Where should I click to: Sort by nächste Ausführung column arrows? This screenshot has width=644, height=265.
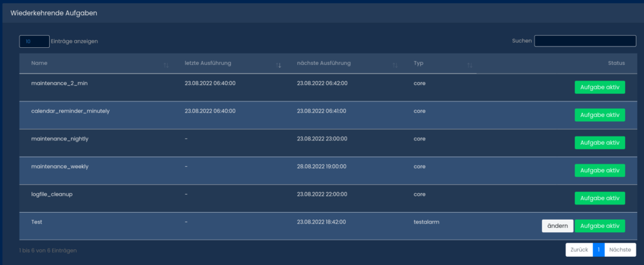click(x=395, y=65)
